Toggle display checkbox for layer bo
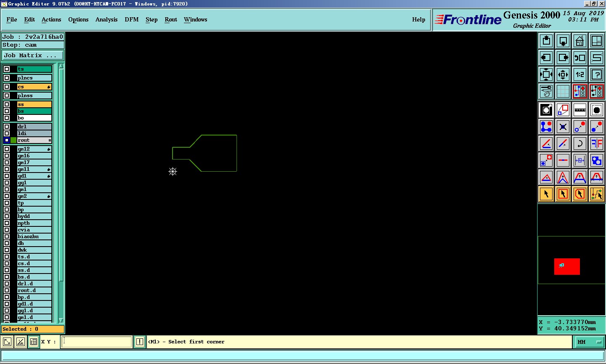 pos(7,118)
